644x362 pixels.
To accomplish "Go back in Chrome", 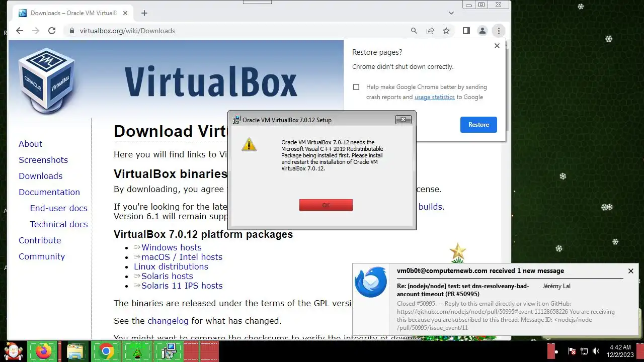I will coord(20,31).
